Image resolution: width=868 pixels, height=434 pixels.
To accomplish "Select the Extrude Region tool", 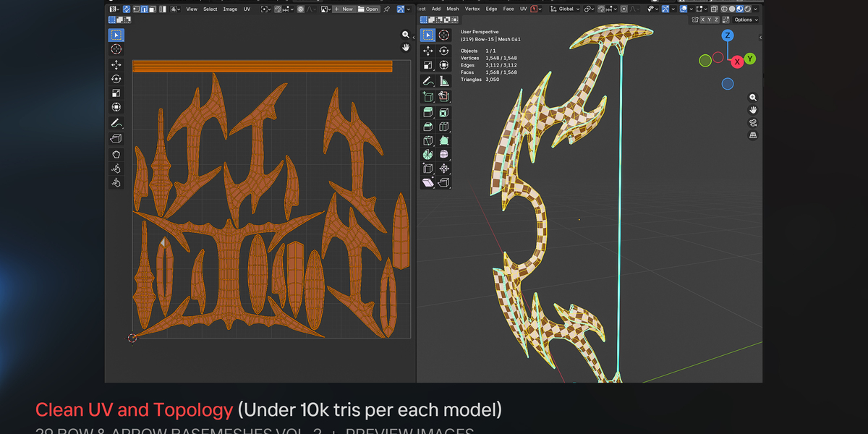I will pos(427,112).
